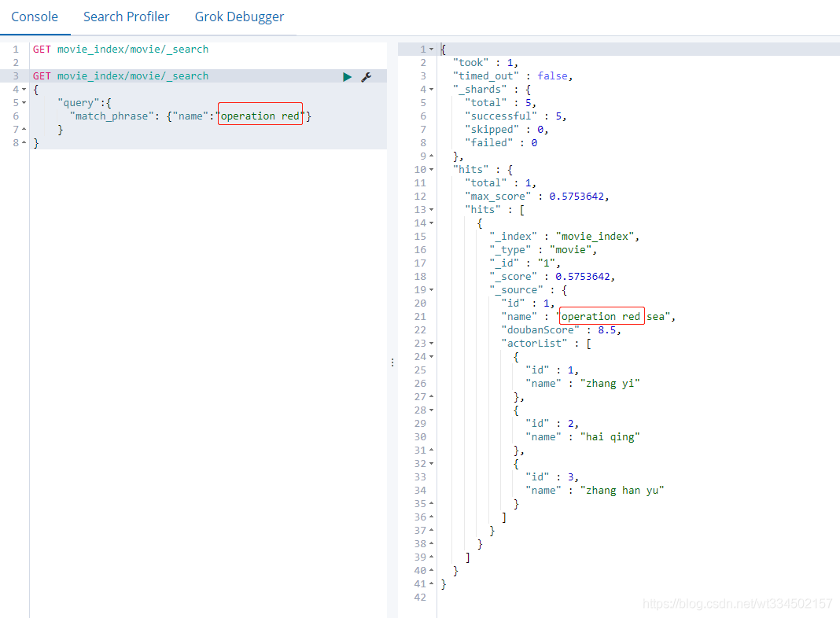Click the "_index" : "movie_index" line
Viewport: 840px width, 618px height.
click(x=564, y=237)
